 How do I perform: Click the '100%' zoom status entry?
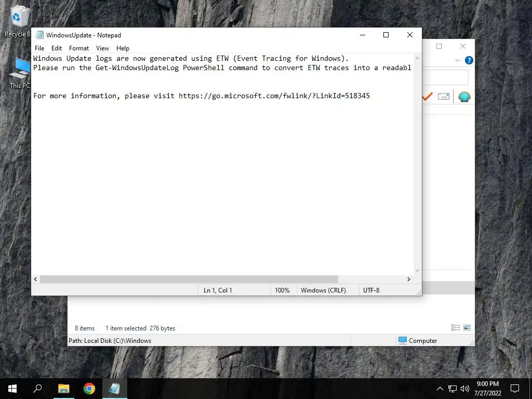coord(282,290)
